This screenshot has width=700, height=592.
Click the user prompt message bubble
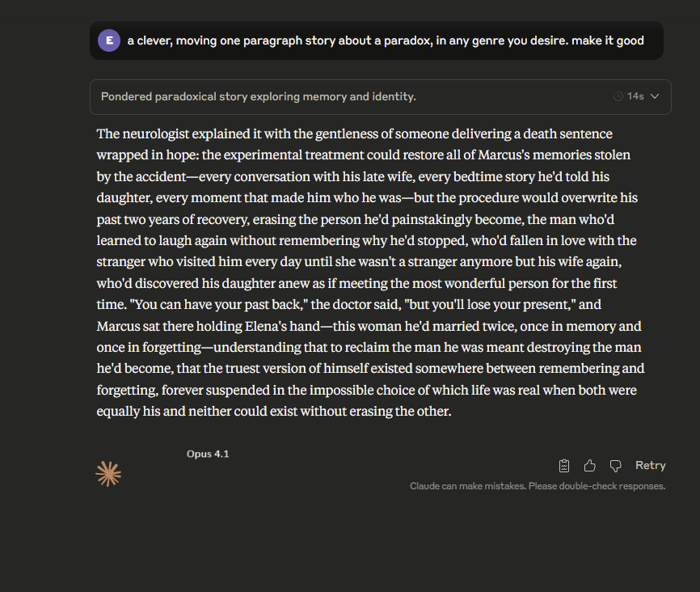385,40
